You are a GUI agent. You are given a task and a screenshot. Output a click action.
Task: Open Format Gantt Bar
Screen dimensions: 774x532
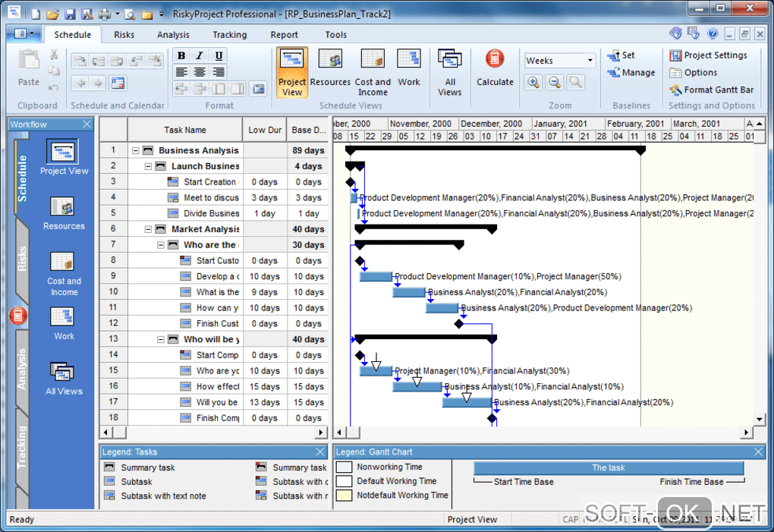click(711, 90)
